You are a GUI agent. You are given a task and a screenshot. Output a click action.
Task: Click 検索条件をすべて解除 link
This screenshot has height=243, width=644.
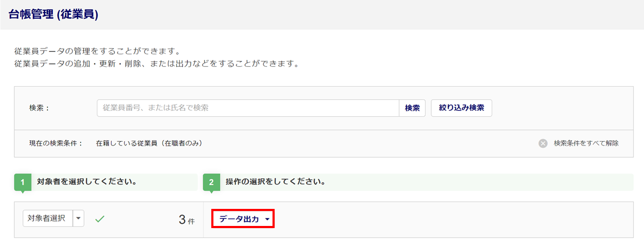[x=587, y=143]
